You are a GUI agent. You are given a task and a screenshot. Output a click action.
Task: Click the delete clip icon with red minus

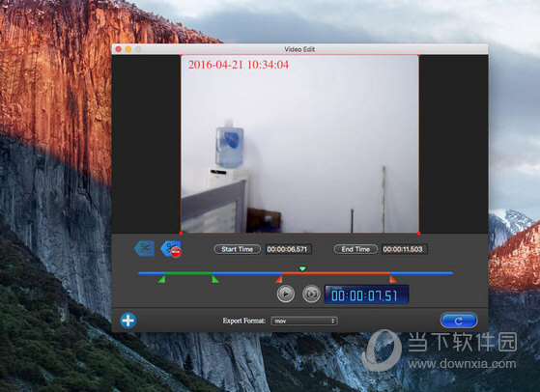(x=171, y=249)
